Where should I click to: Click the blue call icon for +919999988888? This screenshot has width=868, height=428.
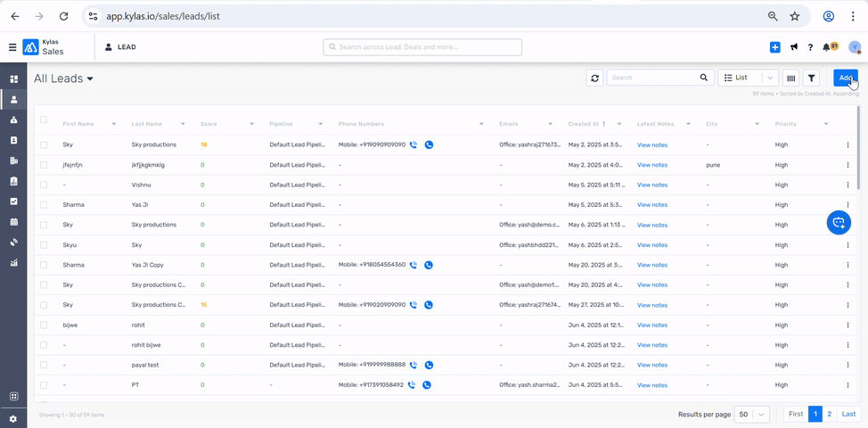tap(429, 365)
